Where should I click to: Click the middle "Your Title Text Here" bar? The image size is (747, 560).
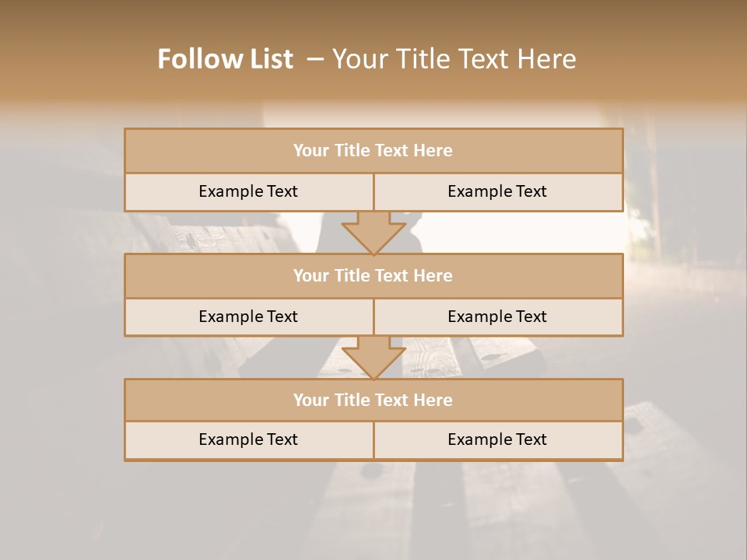pyautogui.click(x=373, y=275)
